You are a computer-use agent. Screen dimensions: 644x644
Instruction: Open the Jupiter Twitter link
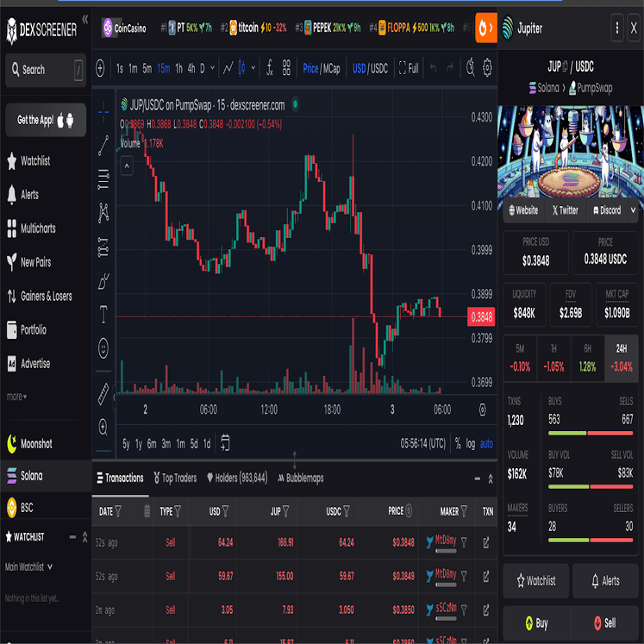[566, 210]
